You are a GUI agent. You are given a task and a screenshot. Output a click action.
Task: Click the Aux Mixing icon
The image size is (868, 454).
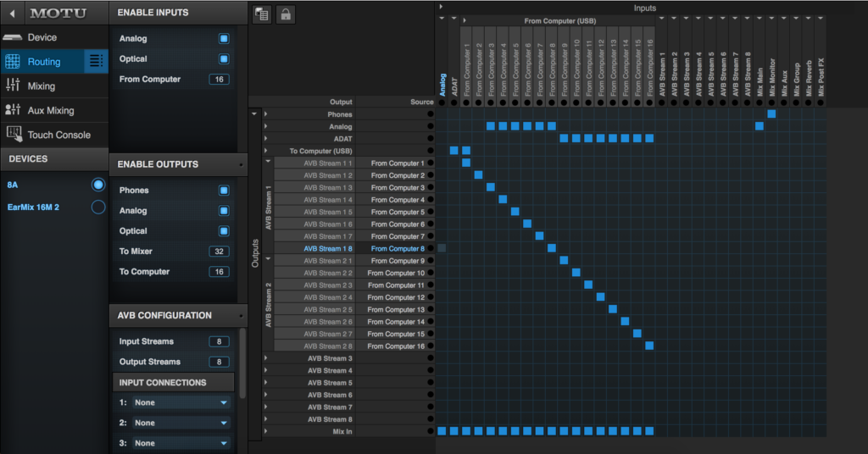click(13, 110)
